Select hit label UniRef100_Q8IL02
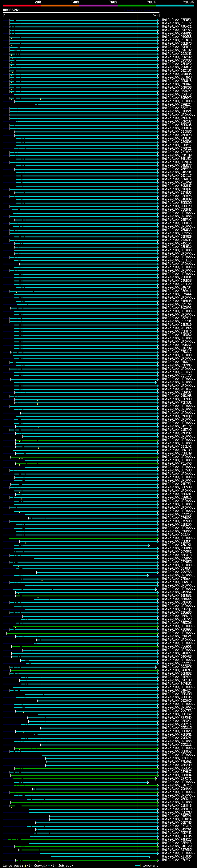 pos(176,446)
